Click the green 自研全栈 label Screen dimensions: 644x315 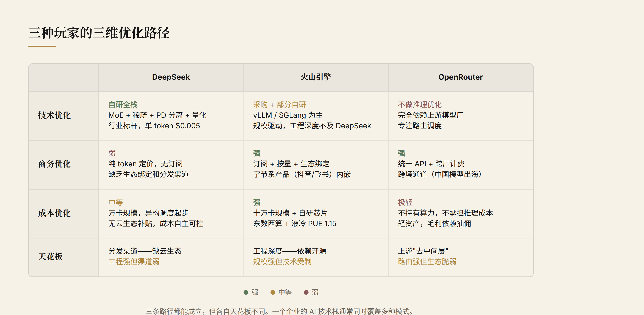[x=123, y=105]
